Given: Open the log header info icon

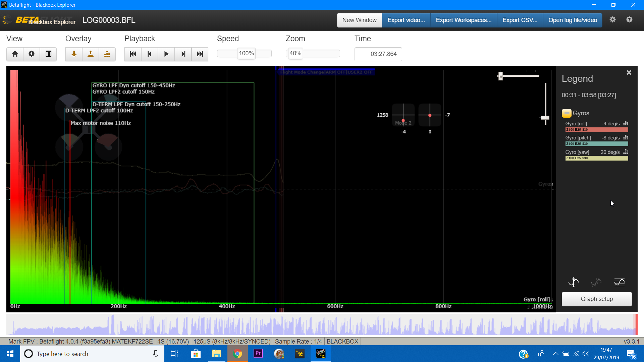Looking at the screenshot, I should pos(32,54).
